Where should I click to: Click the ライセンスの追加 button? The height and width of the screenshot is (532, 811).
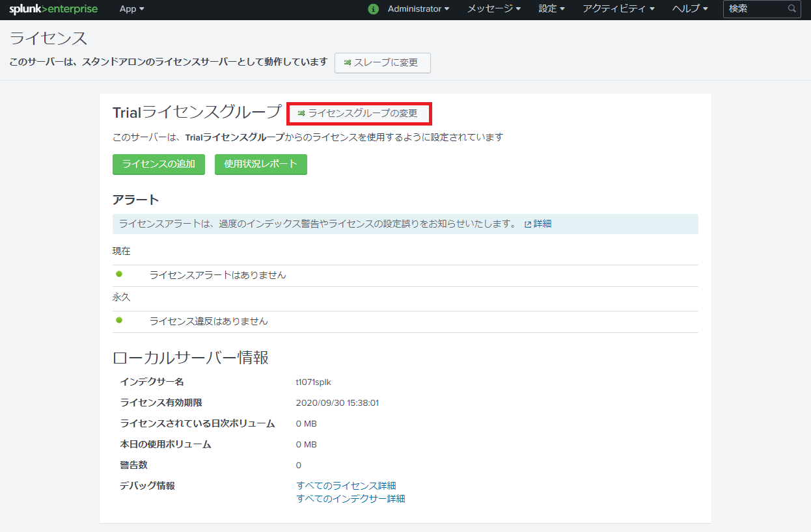coord(158,165)
